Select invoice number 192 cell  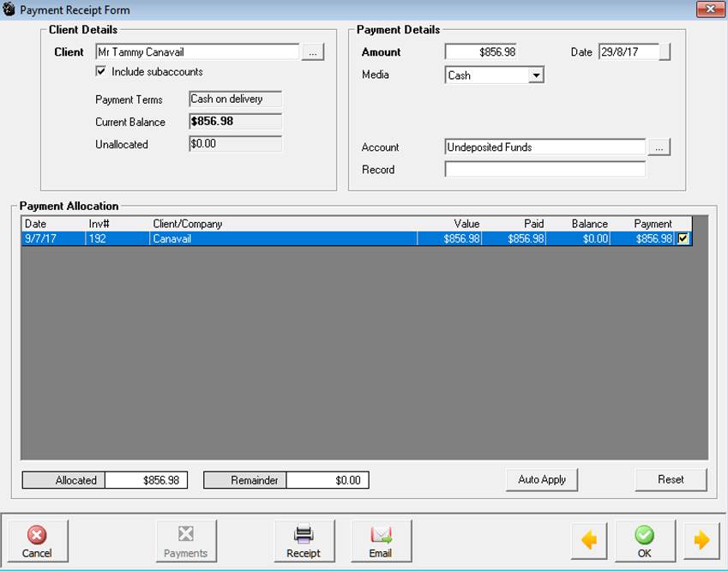(x=117, y=238)
